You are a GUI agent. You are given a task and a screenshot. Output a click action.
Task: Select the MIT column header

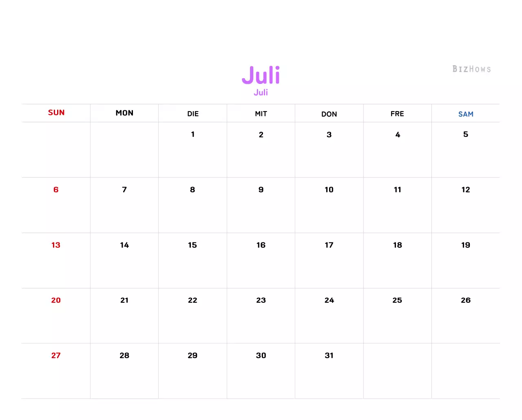pyautogui.click(x=261, y=114)
